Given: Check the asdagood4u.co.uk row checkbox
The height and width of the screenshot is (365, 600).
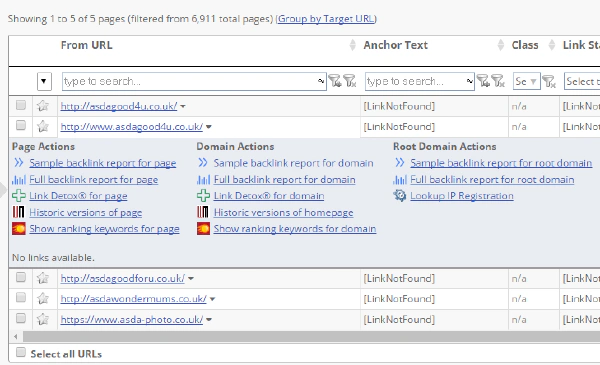Looking at the screenshot, I should point(21,104).
